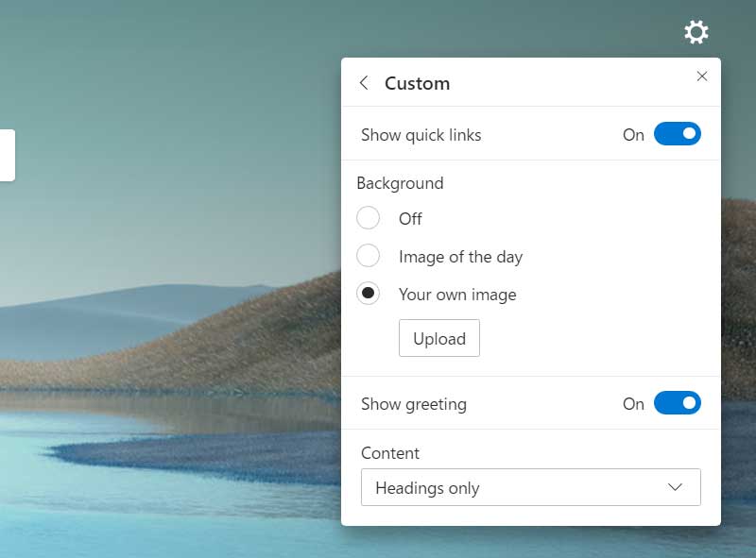Select the Your own image radio button

tap(369, 294)
